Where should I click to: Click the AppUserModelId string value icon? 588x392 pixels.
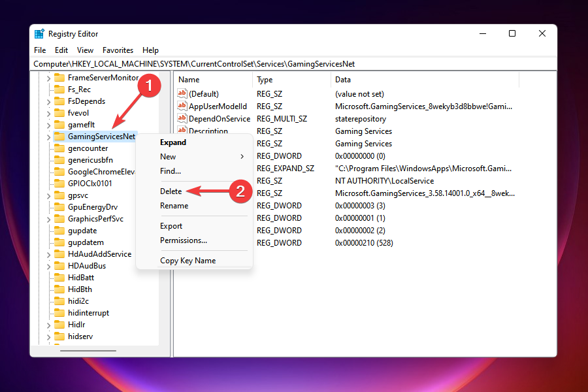[182, 106]
